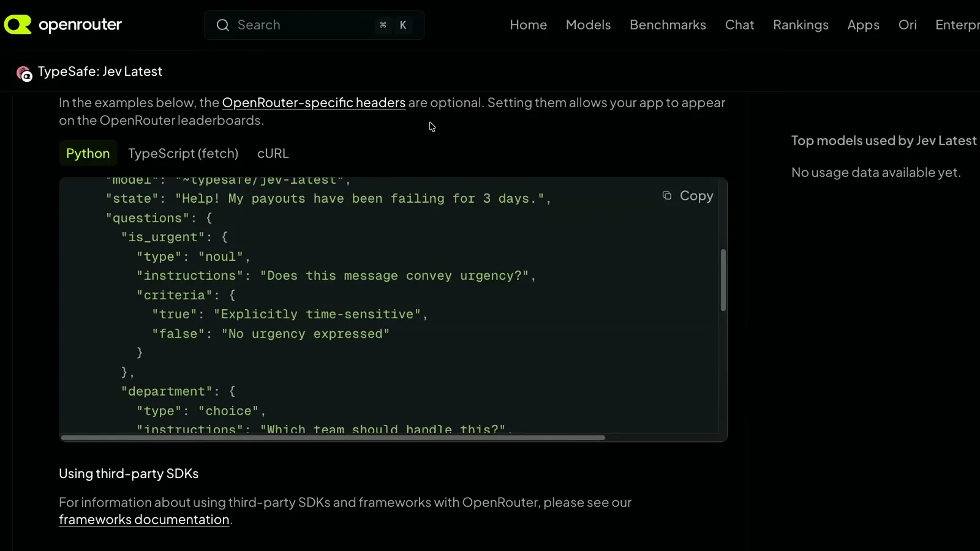Open the Models nav item
Screen dimensions: 980x551
point(588,25)
